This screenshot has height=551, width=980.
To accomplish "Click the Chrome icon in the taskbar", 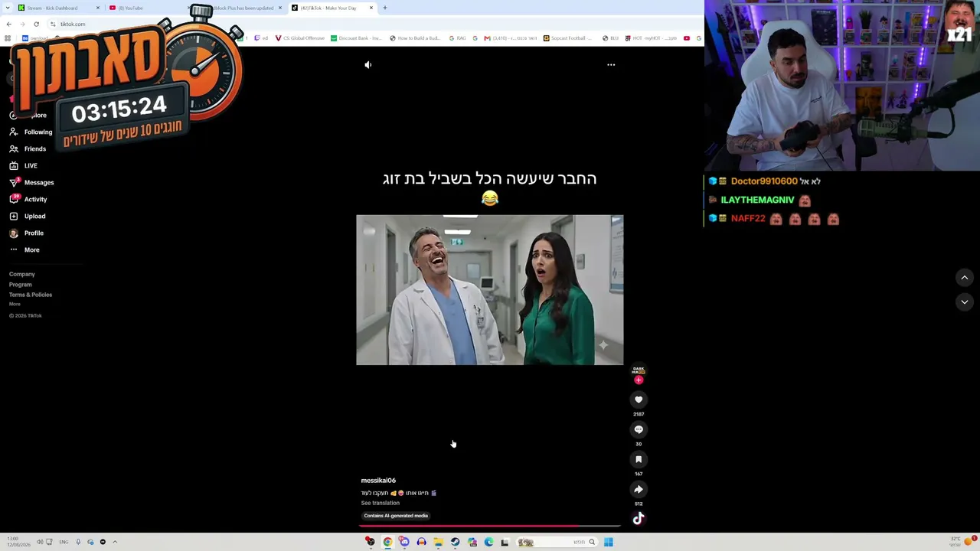I will coord(387,542).
